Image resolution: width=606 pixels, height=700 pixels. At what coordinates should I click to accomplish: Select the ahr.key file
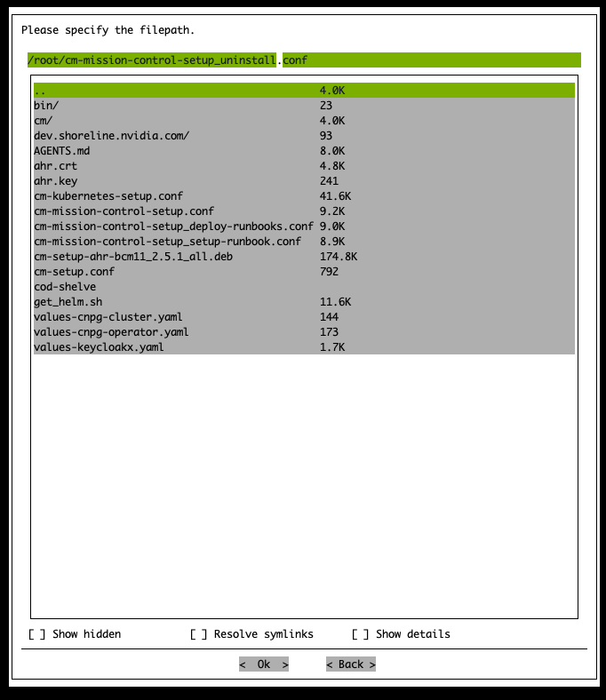pos(304,181)
